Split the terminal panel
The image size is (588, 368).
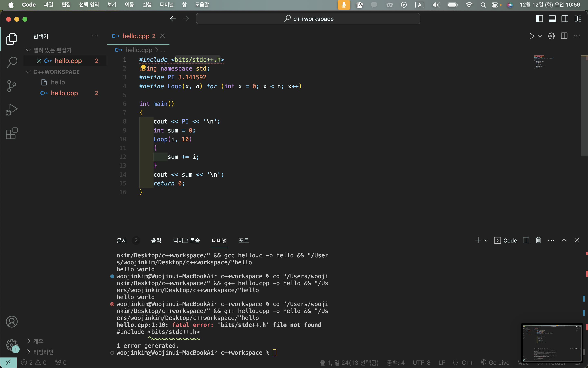pos(526,240)
